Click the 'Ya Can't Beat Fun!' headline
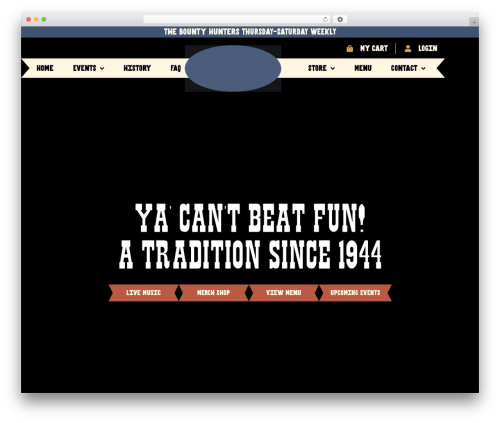This screenshot has width=500, height=423. (250, 218)
